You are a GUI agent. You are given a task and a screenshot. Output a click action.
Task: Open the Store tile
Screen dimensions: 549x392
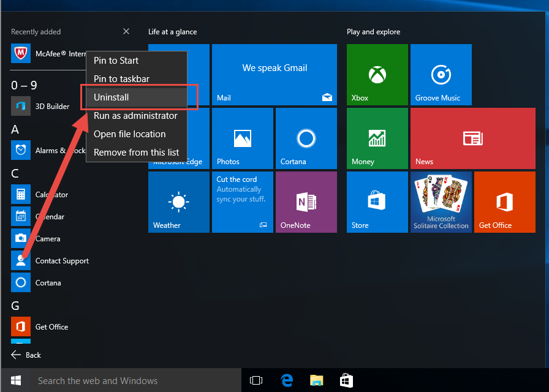(377, 202)
